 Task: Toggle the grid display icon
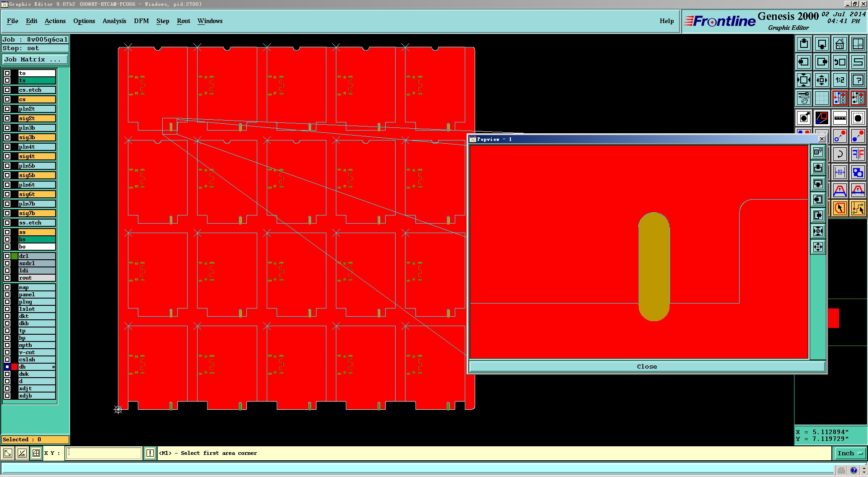[822, 98]
